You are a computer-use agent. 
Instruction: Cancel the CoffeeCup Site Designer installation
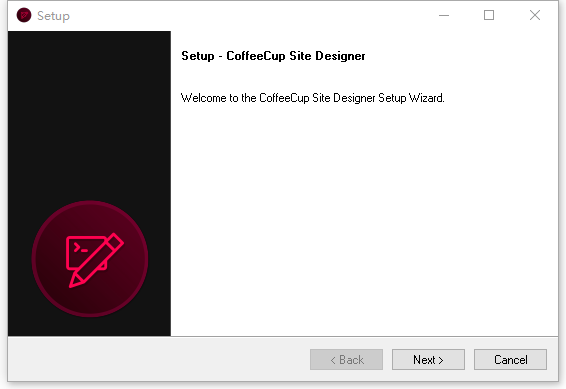pyautogui.click(x=510, y=359)
